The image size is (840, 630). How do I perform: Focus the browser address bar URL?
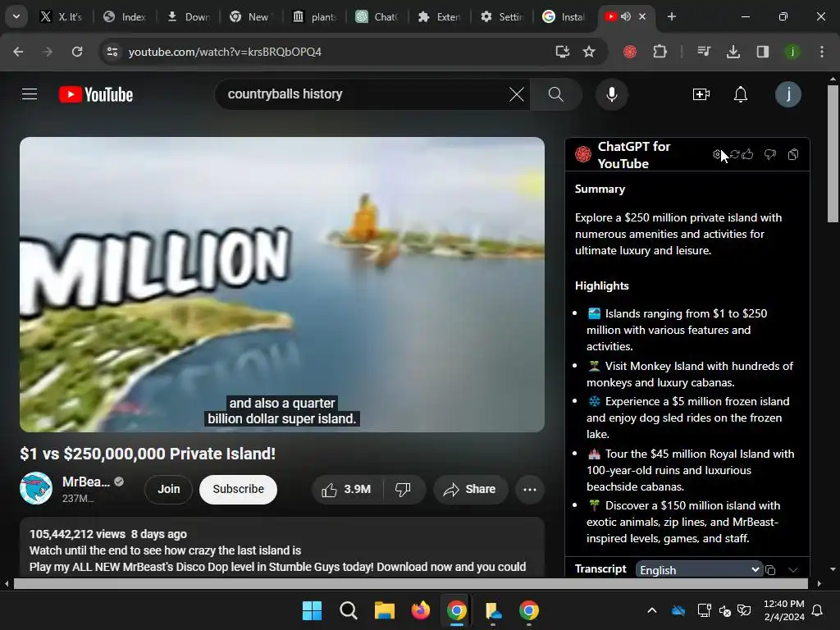pos(225,52)
